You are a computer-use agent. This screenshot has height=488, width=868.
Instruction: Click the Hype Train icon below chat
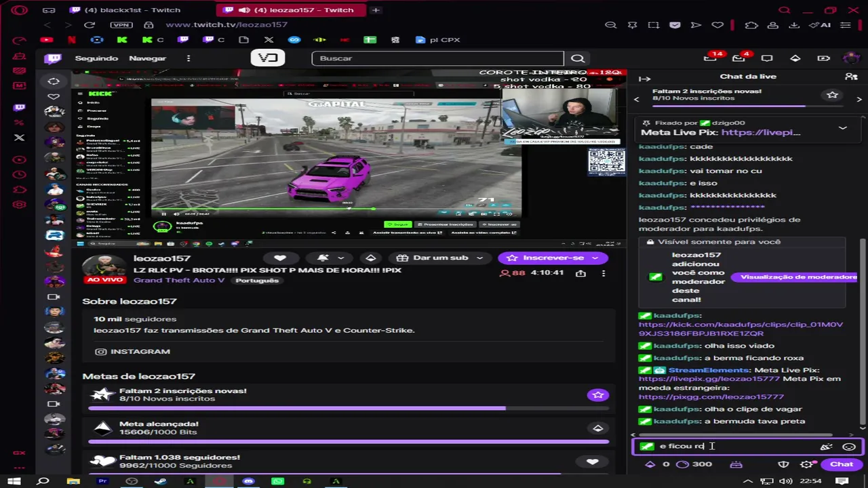pos(736,464)
